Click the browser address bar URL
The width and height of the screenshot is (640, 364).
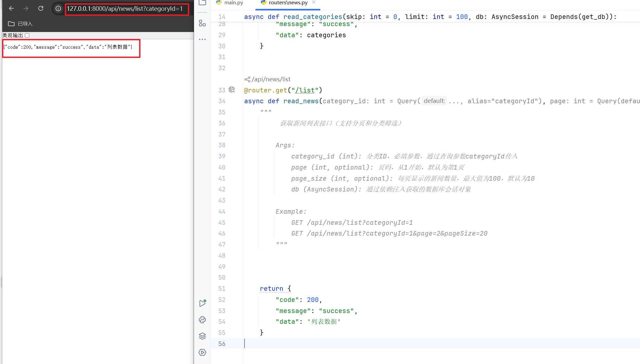coord(125,9)
